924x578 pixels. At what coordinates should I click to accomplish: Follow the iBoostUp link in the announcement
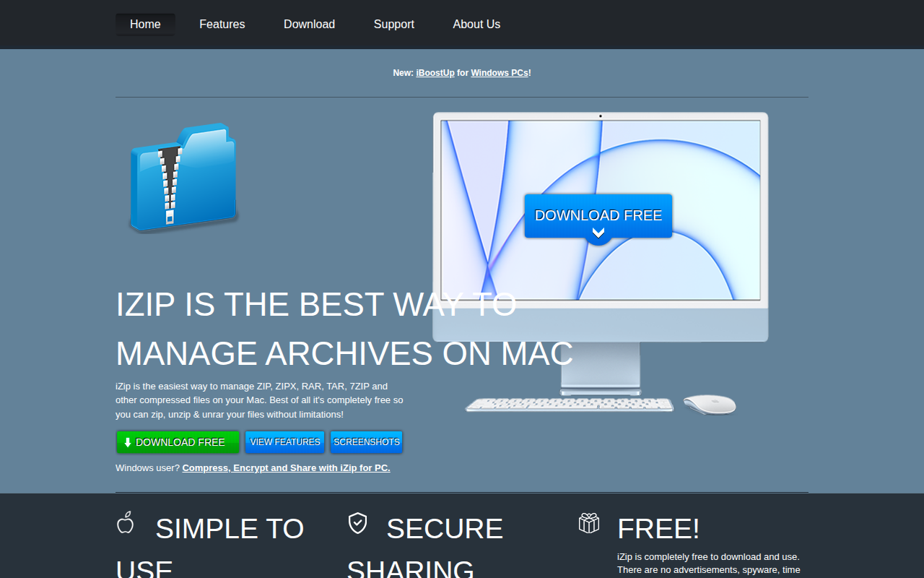pyautogui.click(x=435, y=73)
